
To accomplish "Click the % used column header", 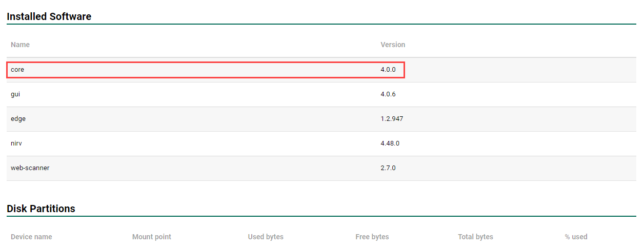I will click(x=576, y=237).
